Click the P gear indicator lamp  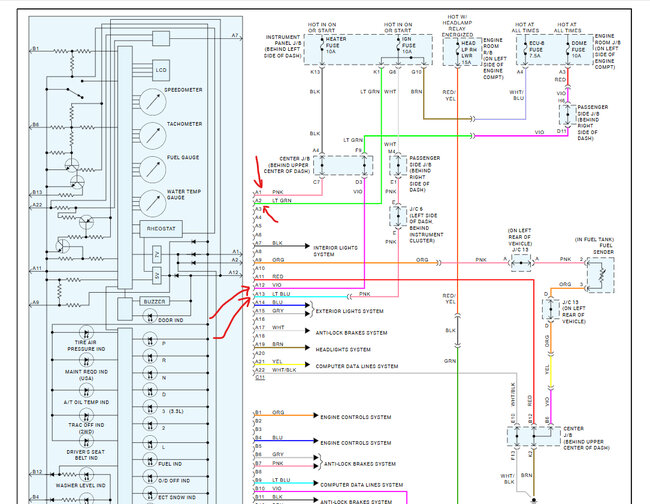click(150, 339)
